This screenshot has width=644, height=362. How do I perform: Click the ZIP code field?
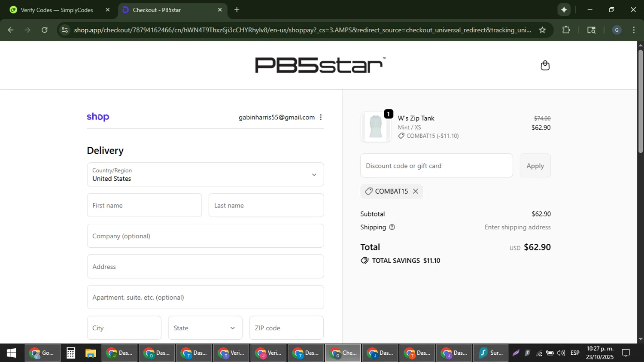point(286,328)
